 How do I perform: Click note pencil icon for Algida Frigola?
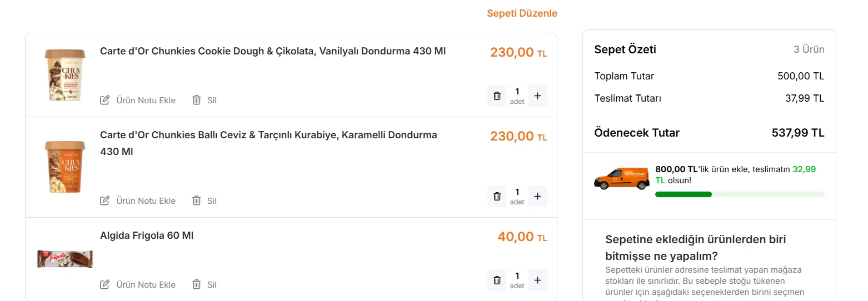(104, 284)
